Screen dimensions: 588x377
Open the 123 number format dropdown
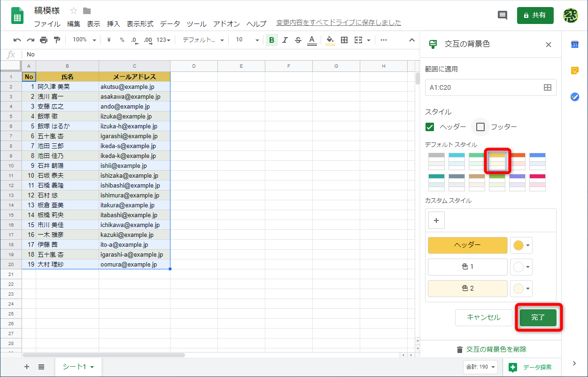coord(163,40)
